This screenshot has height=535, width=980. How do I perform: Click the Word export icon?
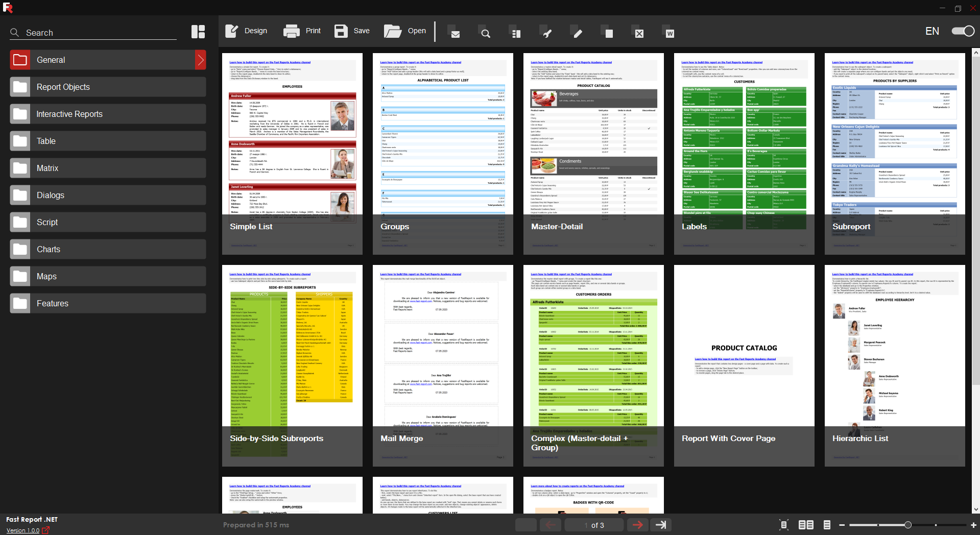(670, 34)
